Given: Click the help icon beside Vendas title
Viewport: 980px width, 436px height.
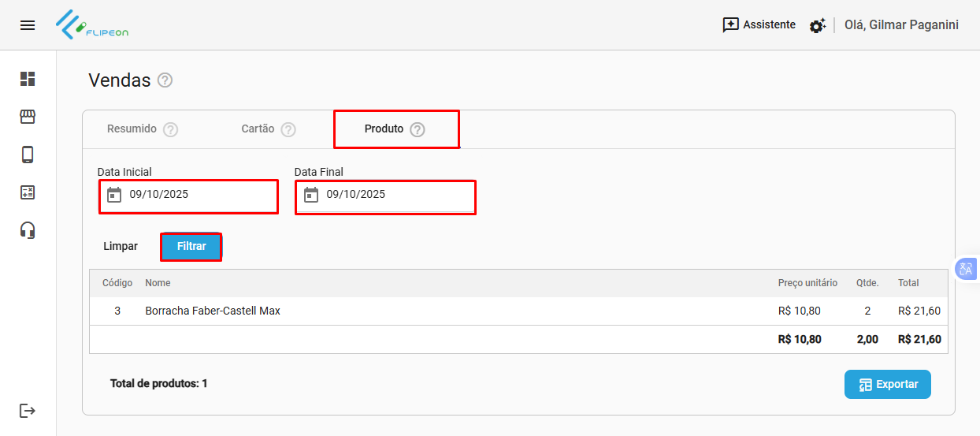Looking at the screenshot, I should 165,80.
